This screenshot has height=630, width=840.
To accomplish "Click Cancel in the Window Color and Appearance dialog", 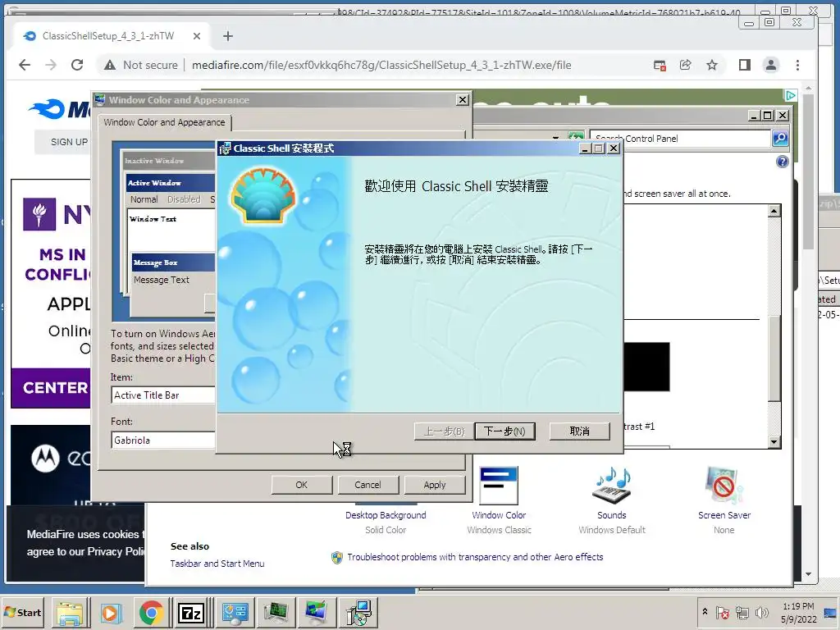I will tap(367, 485).
